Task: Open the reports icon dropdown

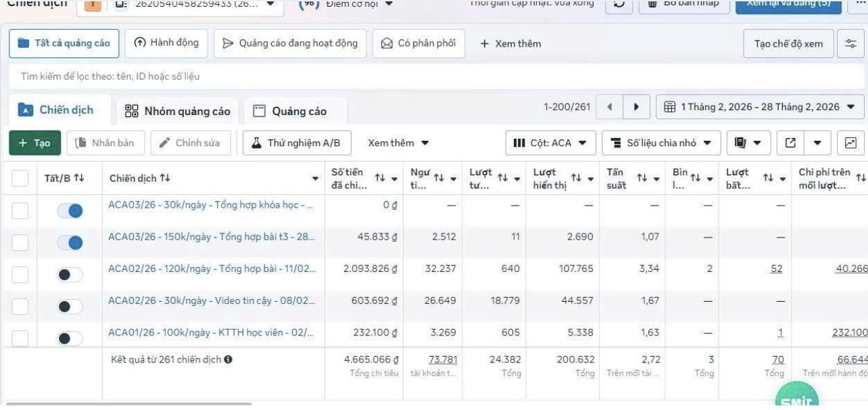Action: pyautogui.click(x=748, y=143)
